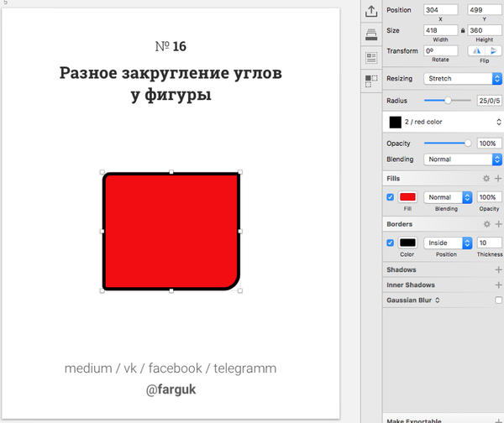Open border position Inside dropdown
The image size is (504, 423).
448,243
